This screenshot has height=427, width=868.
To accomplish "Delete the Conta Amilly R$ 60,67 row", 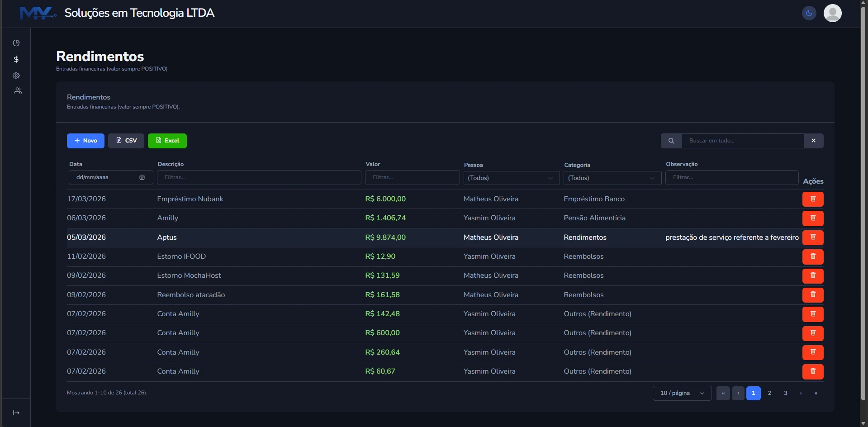I will pyautogui.click(x=813, y=371).
